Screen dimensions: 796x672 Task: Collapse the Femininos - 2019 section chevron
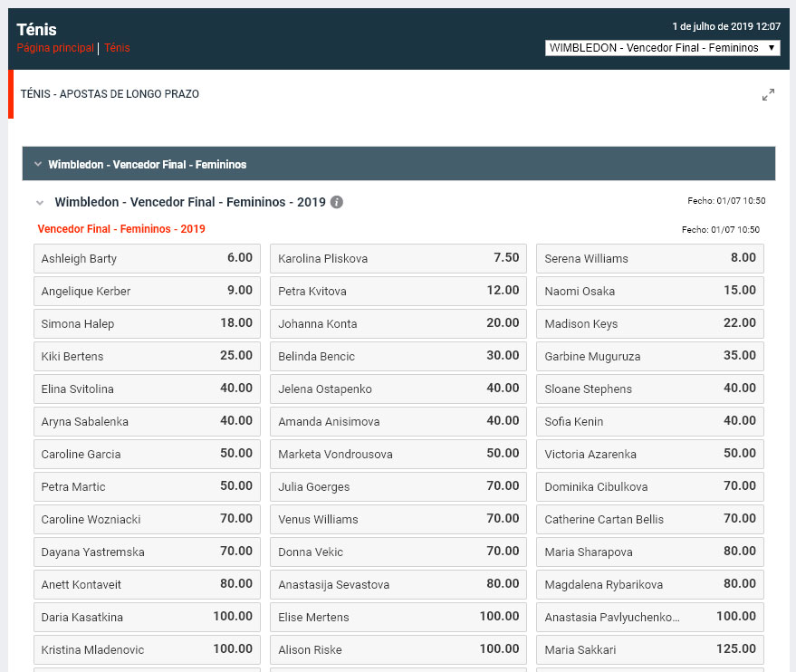tap(40, 203)
